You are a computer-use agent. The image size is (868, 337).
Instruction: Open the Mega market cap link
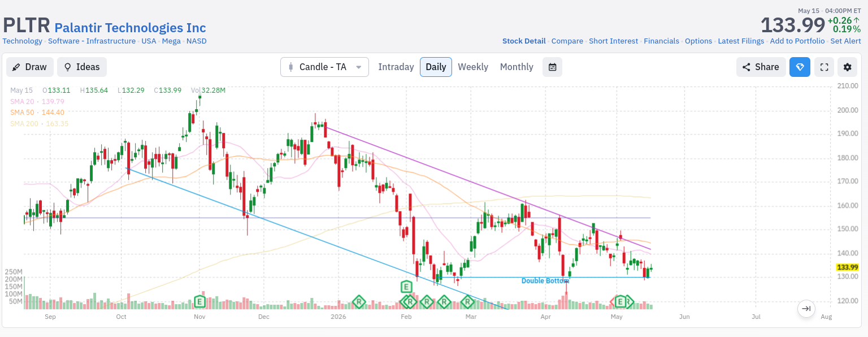click(171, 41)
